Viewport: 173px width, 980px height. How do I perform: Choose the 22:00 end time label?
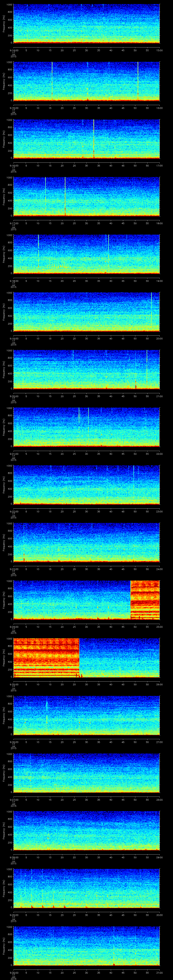160,454
